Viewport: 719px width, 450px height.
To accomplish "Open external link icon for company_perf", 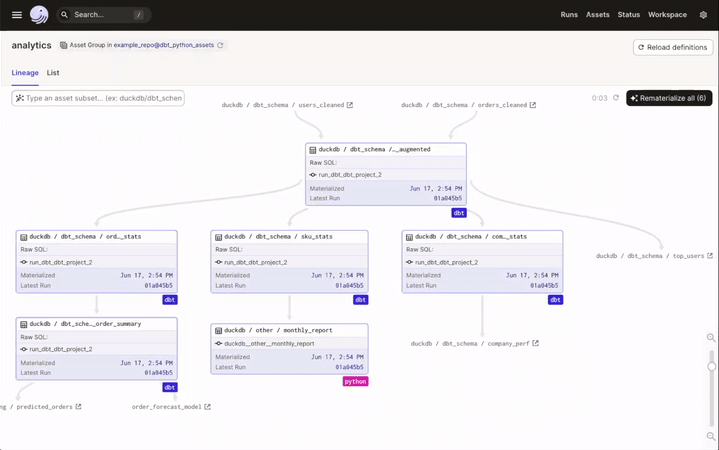I will (x=535, y=343).
